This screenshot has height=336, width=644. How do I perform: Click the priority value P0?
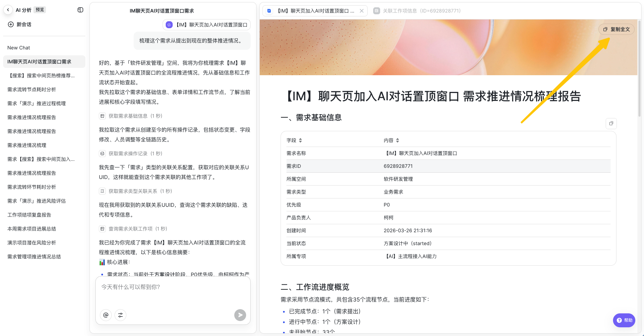click(387, 205)
